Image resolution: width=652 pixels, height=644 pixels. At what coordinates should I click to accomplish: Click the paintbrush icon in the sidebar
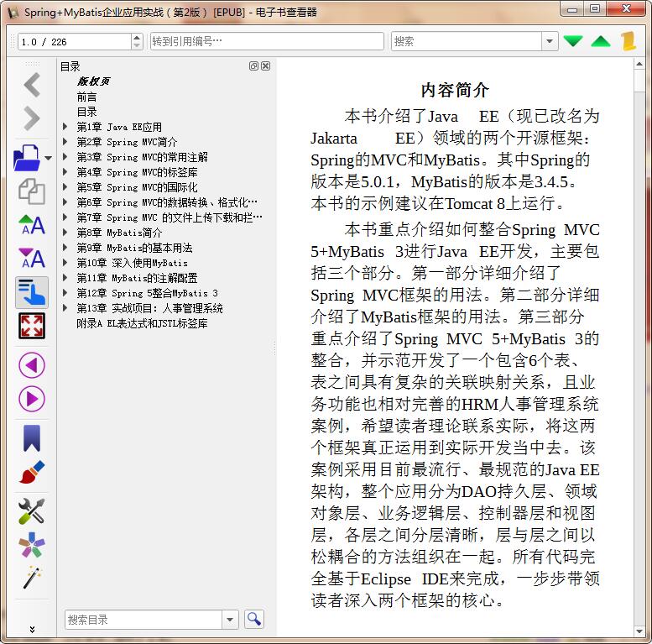click(32, 472)
